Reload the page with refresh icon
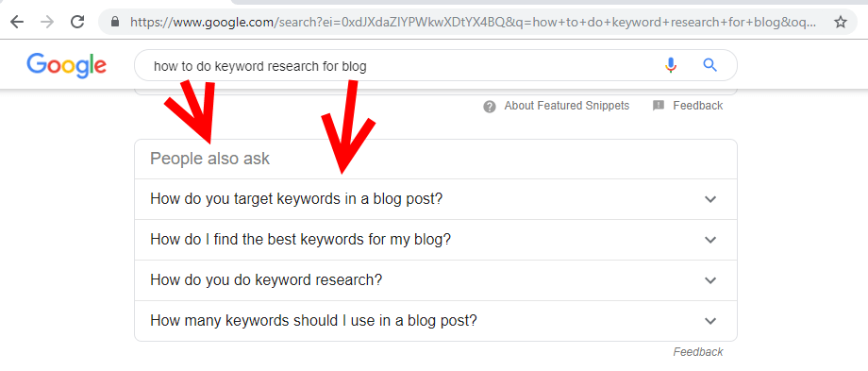The height and width of the screenshot is (371, 868). click(77, 22)
